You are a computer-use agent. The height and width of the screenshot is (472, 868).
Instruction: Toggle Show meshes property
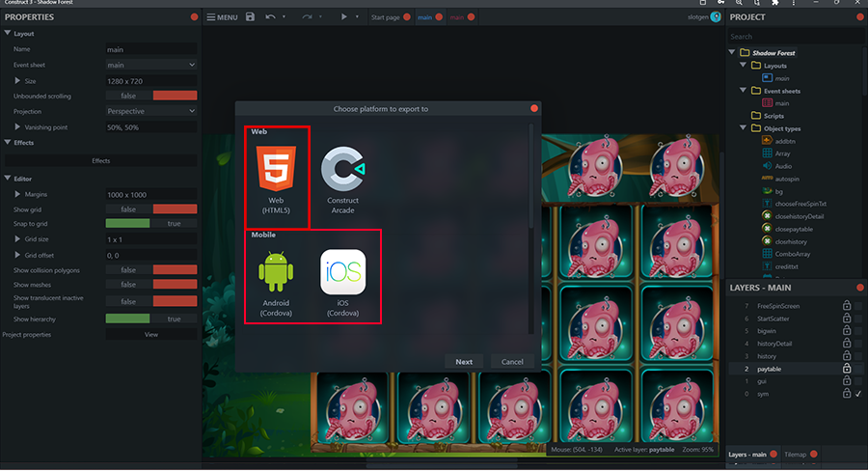click(x=151, y=285)
